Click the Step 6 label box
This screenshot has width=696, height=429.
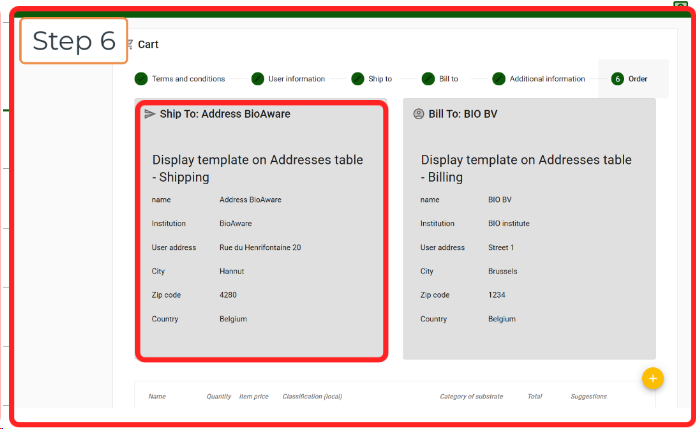click(74, 41)
